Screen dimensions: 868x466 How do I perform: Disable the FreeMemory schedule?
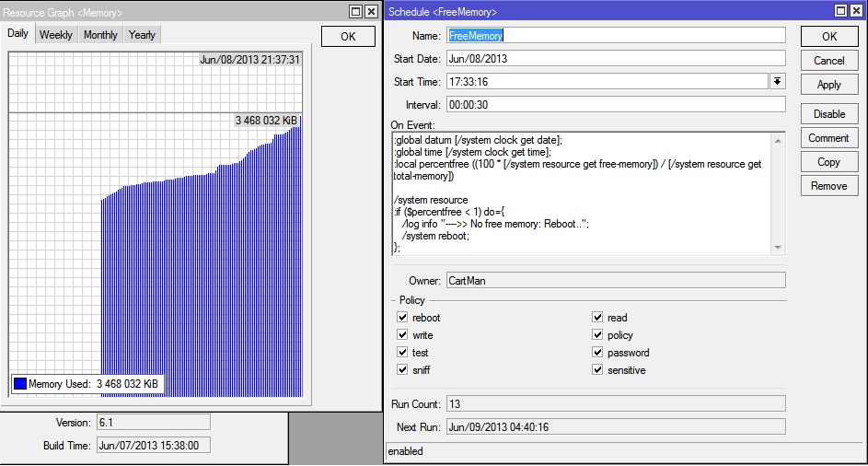829,113
